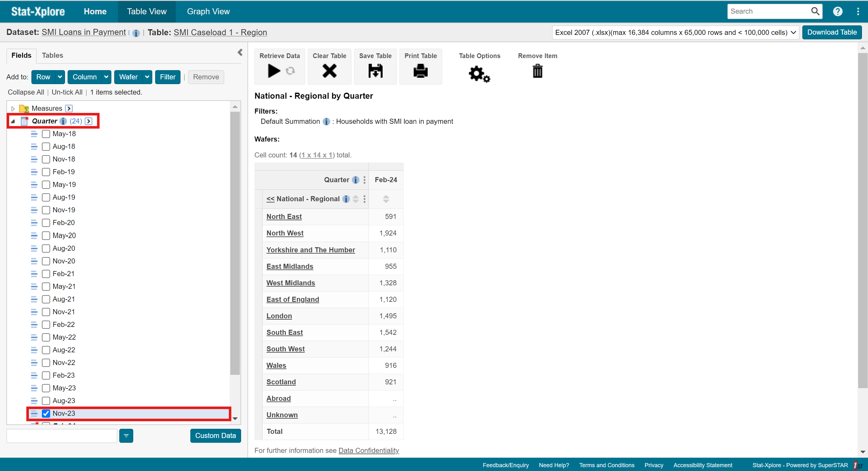The height and width of the screenshot is (471, 868).
Task: Open Measures arrow box icon
Action: click(x=69, y=108)
